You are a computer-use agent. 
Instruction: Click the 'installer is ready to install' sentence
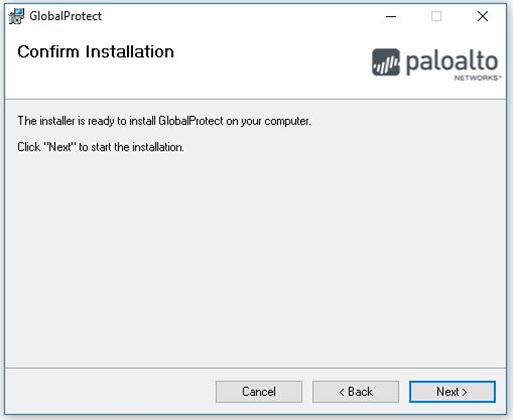coord(164,121)
